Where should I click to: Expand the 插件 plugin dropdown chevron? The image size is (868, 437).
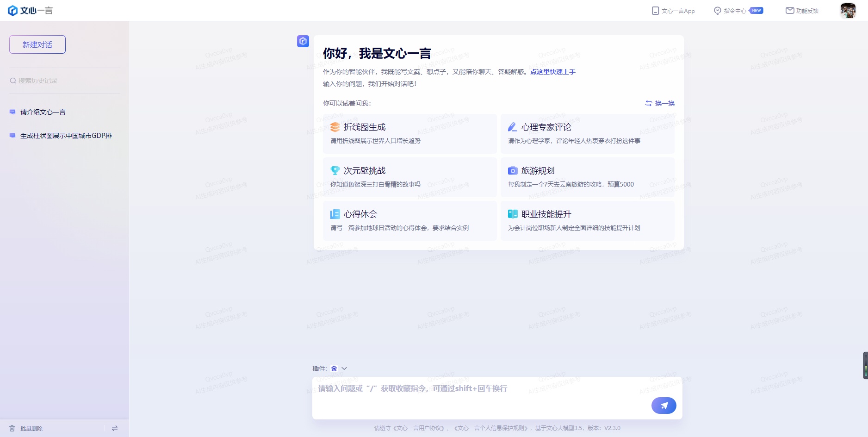[344, 368]
